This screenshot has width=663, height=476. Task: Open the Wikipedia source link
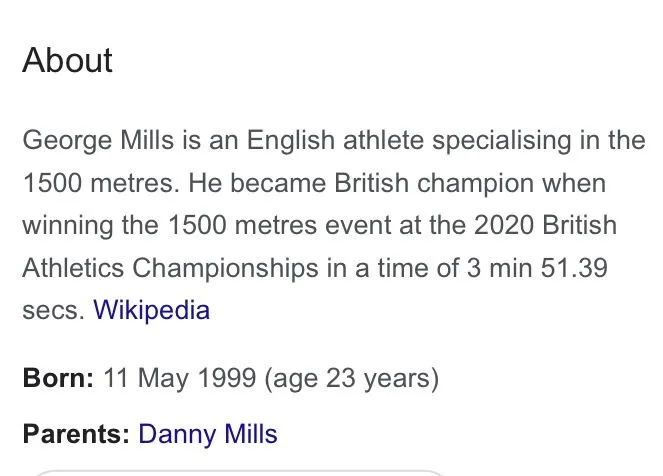point(151,310)
